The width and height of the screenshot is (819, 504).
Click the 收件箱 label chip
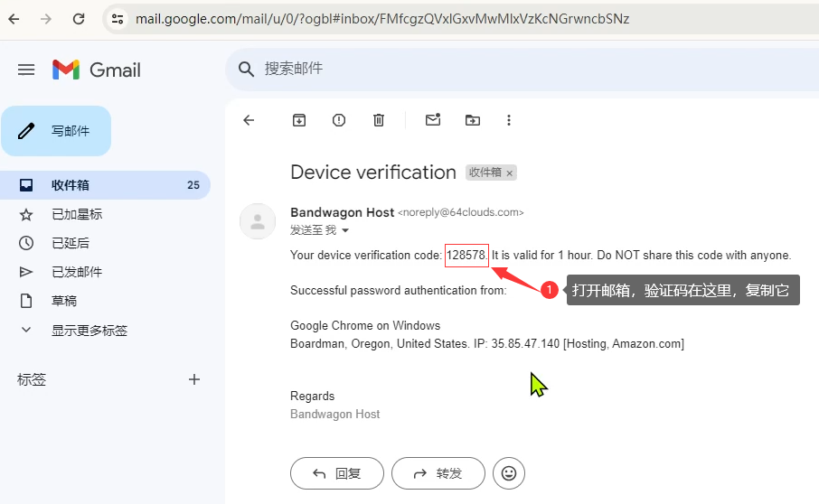click(485, 173)
